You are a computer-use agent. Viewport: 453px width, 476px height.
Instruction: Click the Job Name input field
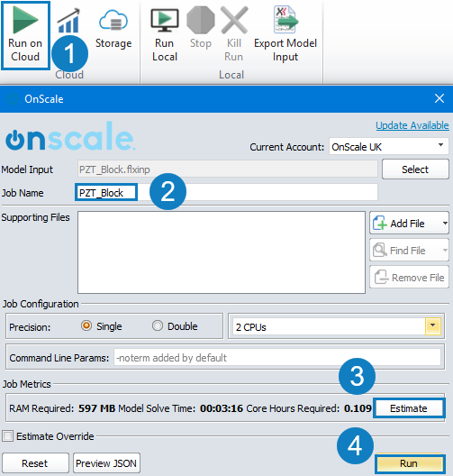click(x=226, y=192)
